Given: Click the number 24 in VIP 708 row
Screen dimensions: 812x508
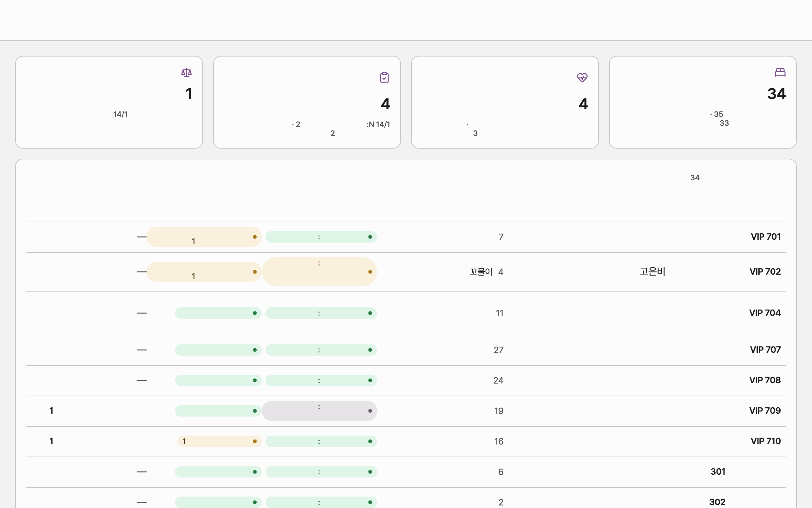Looking at the screenshot, I should coord(498,381).
